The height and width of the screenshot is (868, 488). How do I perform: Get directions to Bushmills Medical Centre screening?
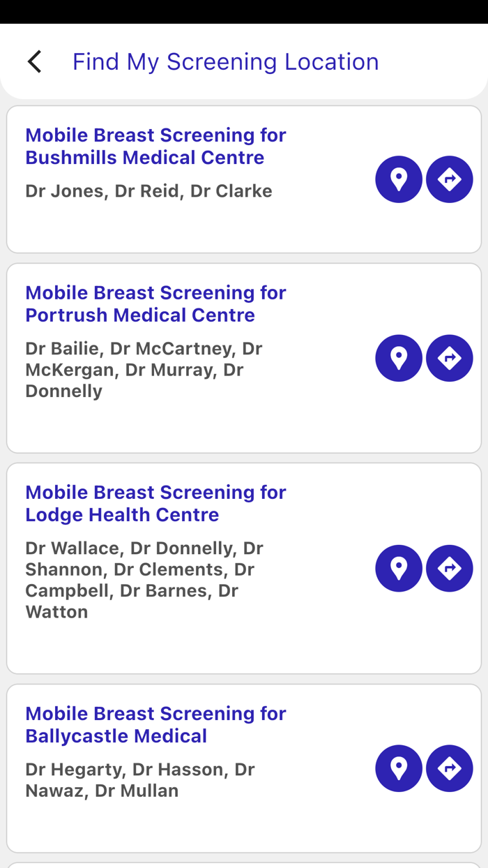450,179
